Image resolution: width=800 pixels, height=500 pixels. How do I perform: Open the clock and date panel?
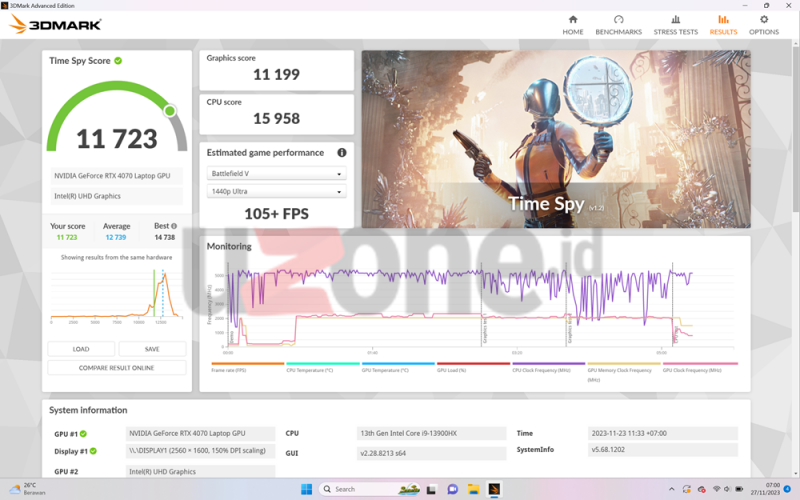765,489
